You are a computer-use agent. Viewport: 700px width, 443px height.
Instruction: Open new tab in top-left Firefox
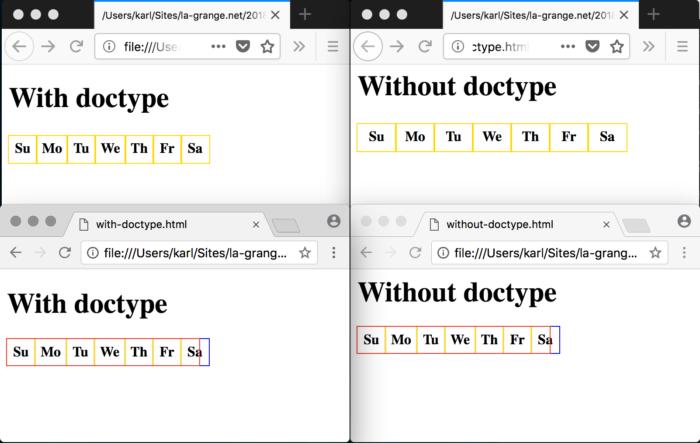(x=305, y=14)
